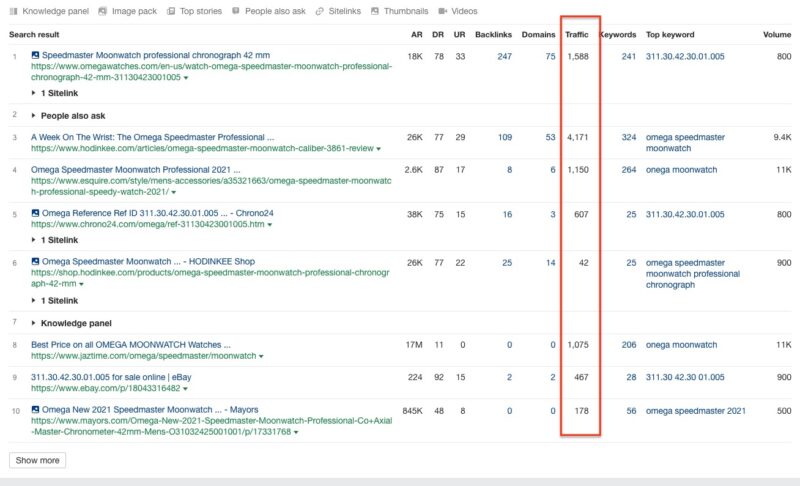
Task: Click Backlinks value 109 for hodinkee article
Action: (x=505, y=138)
